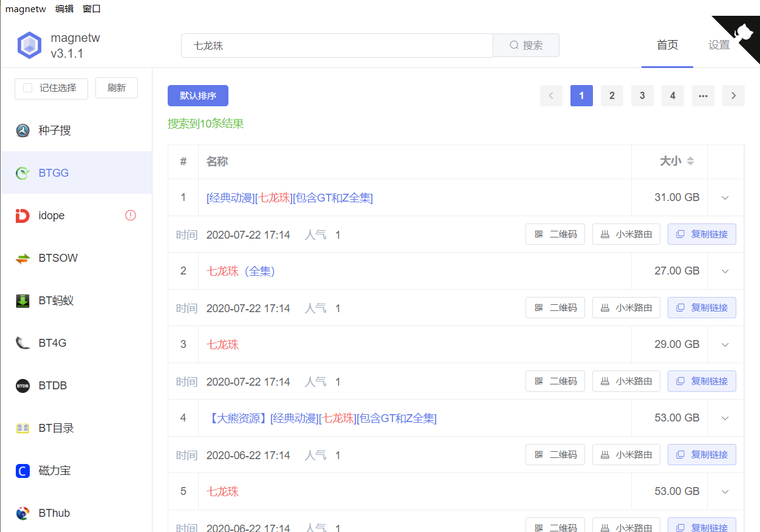Go to results page 2
The width and height of the screenshot is (760, 532).
pos(612,95)
